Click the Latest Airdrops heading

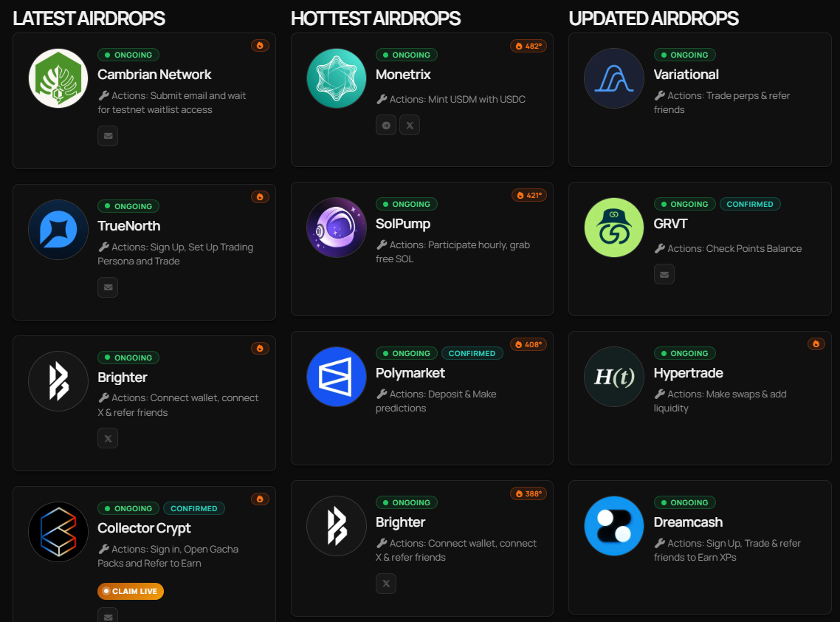89,18
